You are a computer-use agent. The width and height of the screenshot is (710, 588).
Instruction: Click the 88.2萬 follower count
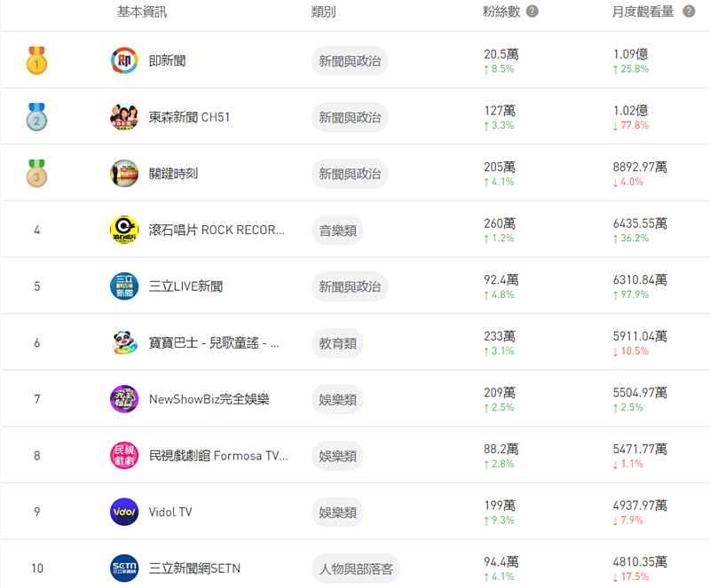coord(501,449)
